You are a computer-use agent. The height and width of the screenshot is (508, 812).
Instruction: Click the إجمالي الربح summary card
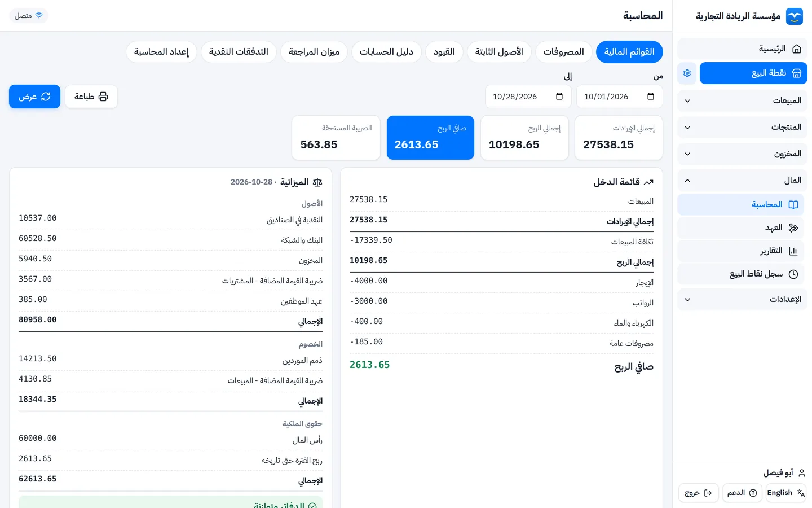tap(524, 138)
